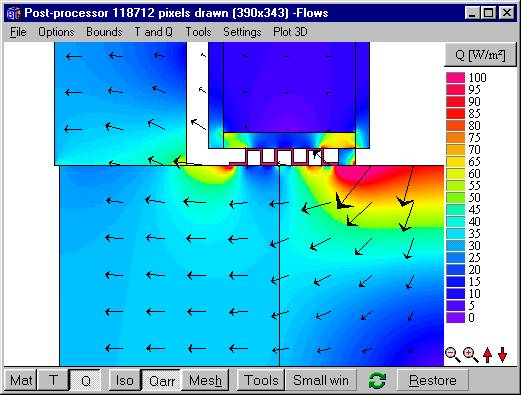Enable the Mesh display button
Image resolution: width=521 pixels, height=395 pixels.
coord(205,380)
